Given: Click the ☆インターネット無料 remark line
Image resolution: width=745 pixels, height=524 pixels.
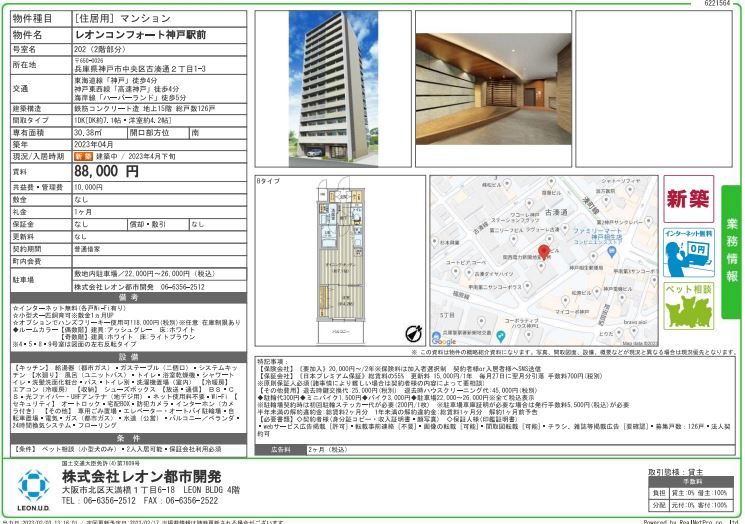Looking at the screenshot, I should click(69, 308).
